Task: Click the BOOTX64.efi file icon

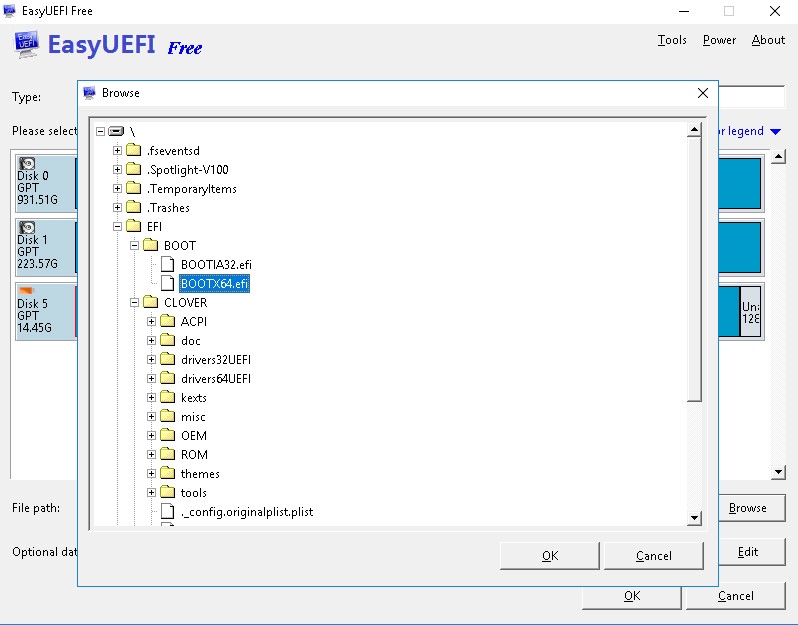Action: (x=167, y=283)
